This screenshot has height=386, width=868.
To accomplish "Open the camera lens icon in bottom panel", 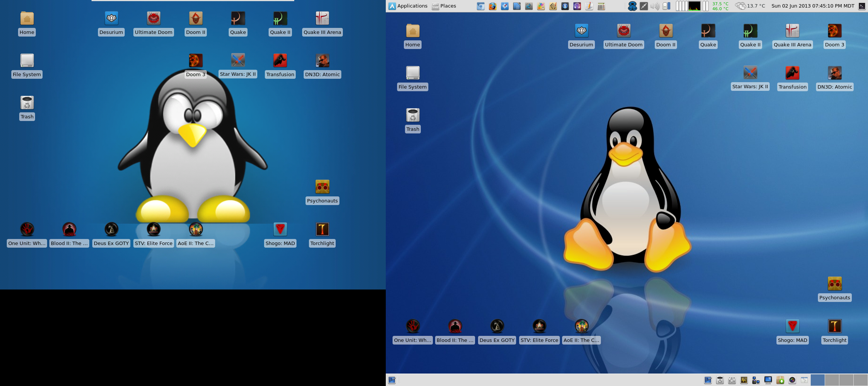I will point(792,380).
